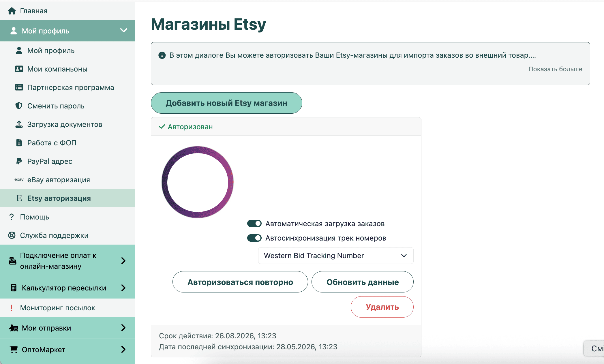The height and width of the screenshot is (364, 604).
Task: Toggle Автосинхронизация трек номеров switch
Action: [254, 238]
